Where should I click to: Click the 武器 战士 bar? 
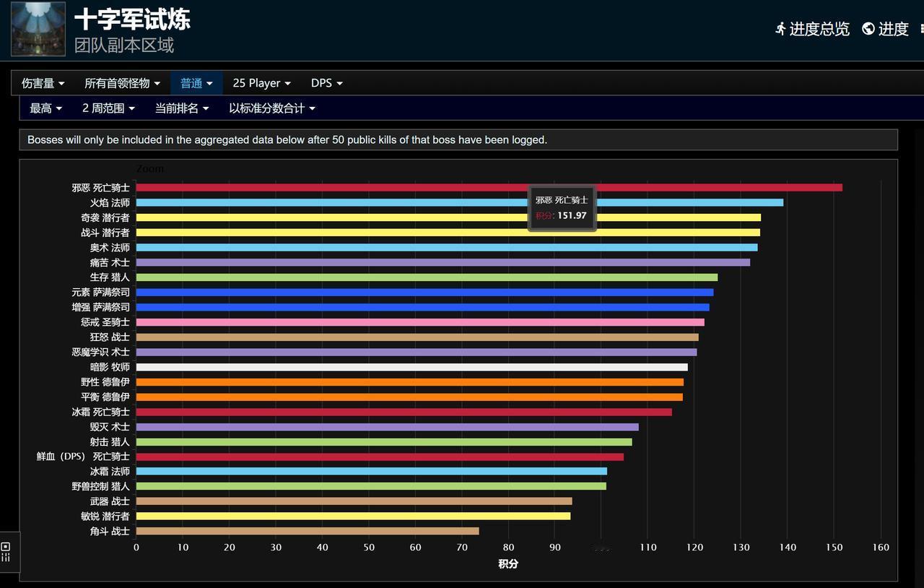pos(354,501)
